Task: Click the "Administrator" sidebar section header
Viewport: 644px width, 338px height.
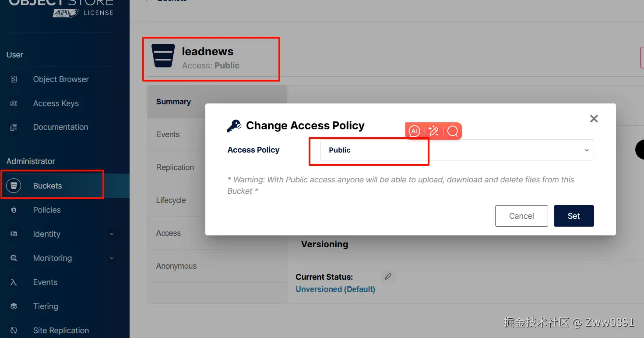Action: click(x=31, y=161)
